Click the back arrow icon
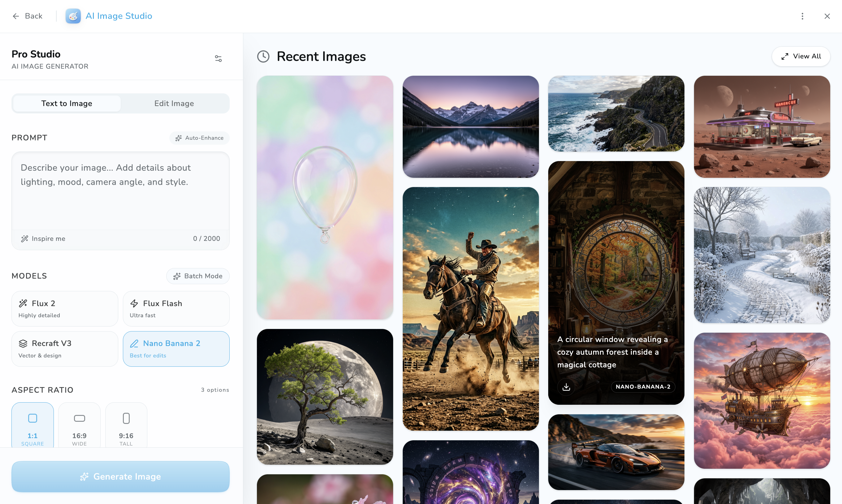The height and width of the screenshot is (504, 842). 16,16
